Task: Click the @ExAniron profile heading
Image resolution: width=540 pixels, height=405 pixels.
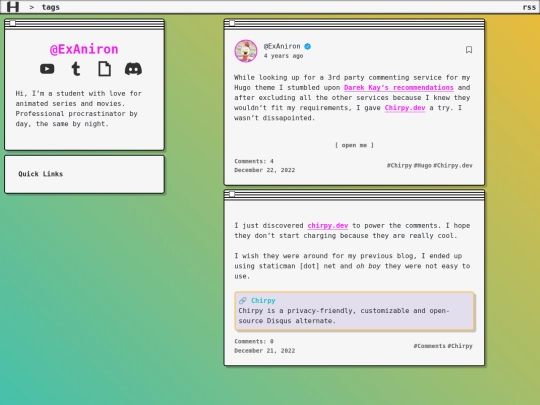Action: pyautogui.click(x=84, y=49)
